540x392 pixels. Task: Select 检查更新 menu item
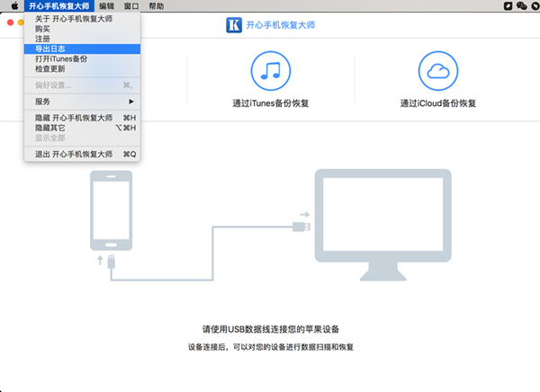coord(82,69)
